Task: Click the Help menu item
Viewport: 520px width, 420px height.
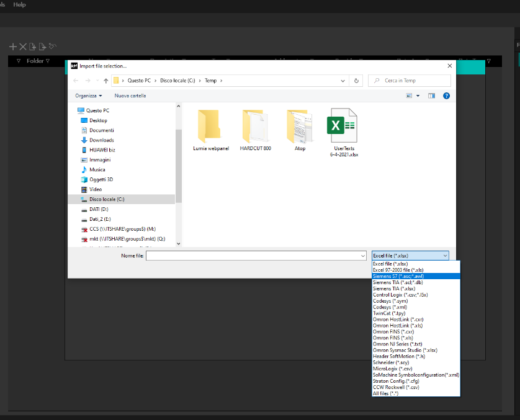Action: point(20,5)
